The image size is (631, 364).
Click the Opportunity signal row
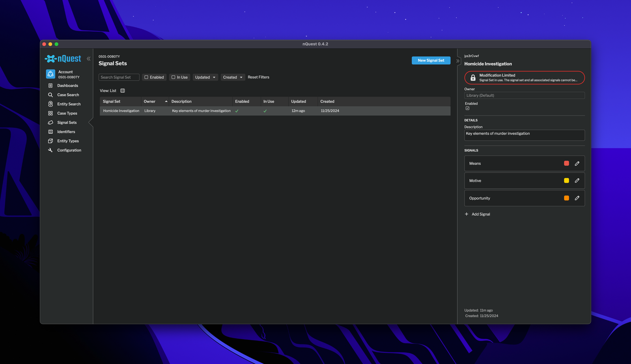click(x=525, y=198)
